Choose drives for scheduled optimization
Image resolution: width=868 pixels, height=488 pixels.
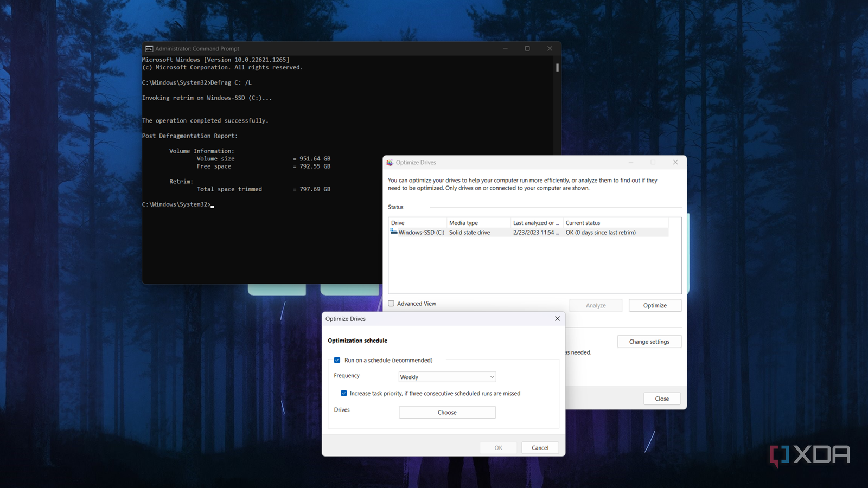(x=446, y=412)
